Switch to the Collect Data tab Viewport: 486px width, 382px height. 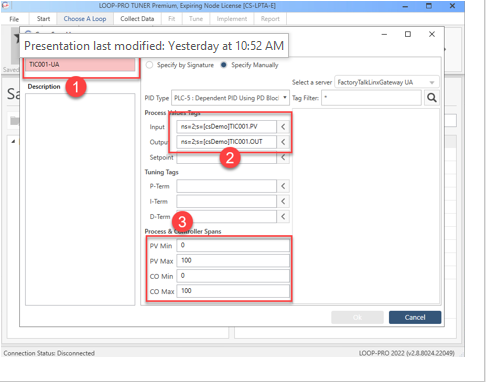(137, 19)
